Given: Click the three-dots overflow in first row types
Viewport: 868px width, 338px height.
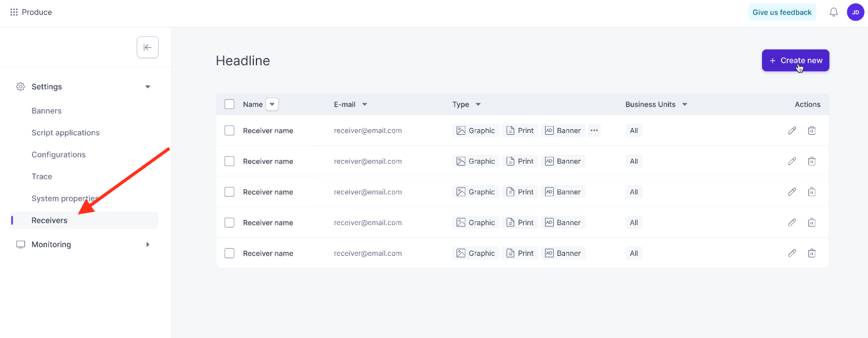Looking at the screenshot, I should pyautogui.click(x=595, y=130).
